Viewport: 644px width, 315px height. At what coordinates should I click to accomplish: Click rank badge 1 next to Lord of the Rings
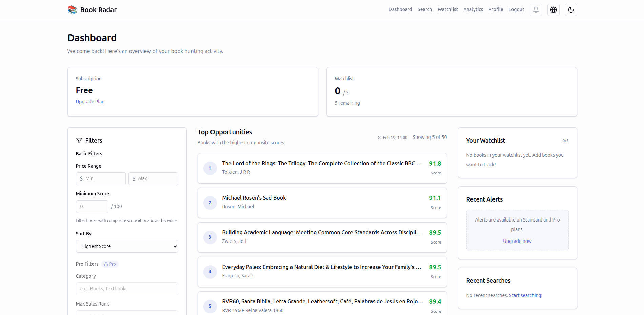[x=210, y=168]
